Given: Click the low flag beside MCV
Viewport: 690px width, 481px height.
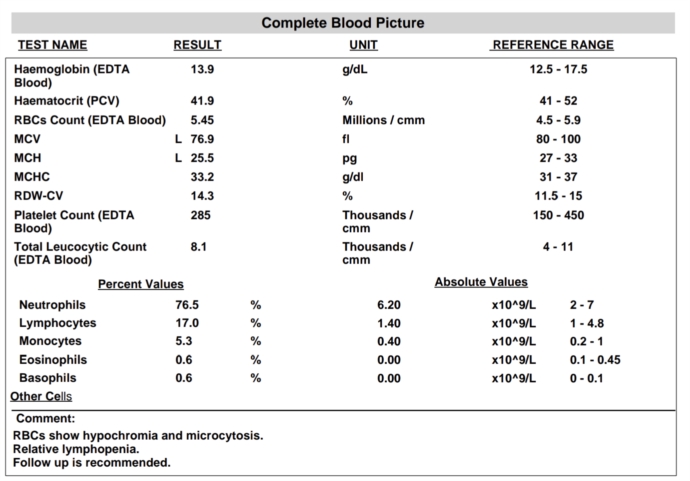Looking at the screenshot, I should pyautogui.click(x=178, y=139).
